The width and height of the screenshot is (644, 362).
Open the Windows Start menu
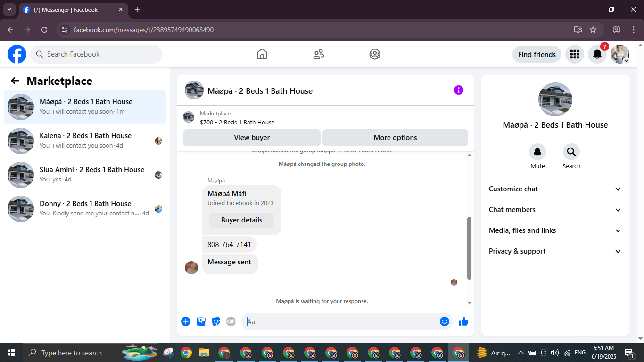point(11,353)
